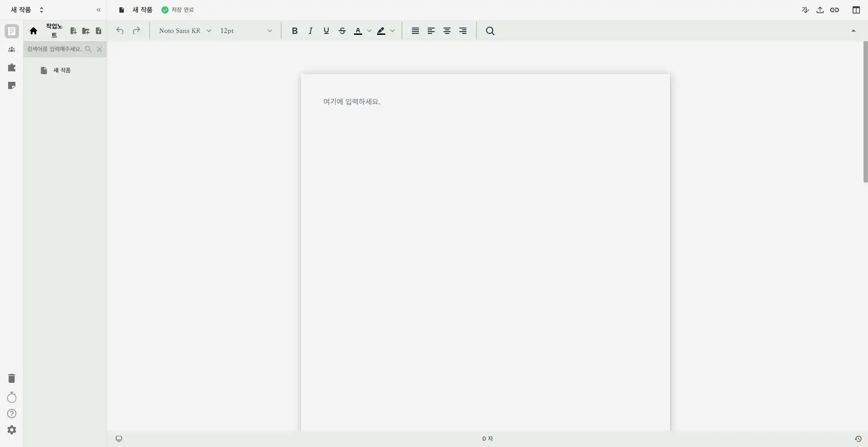The width and height of the screenshot is (868, 447).
Task: Open the sticky note memo panel
Action: tap(12, 85)
